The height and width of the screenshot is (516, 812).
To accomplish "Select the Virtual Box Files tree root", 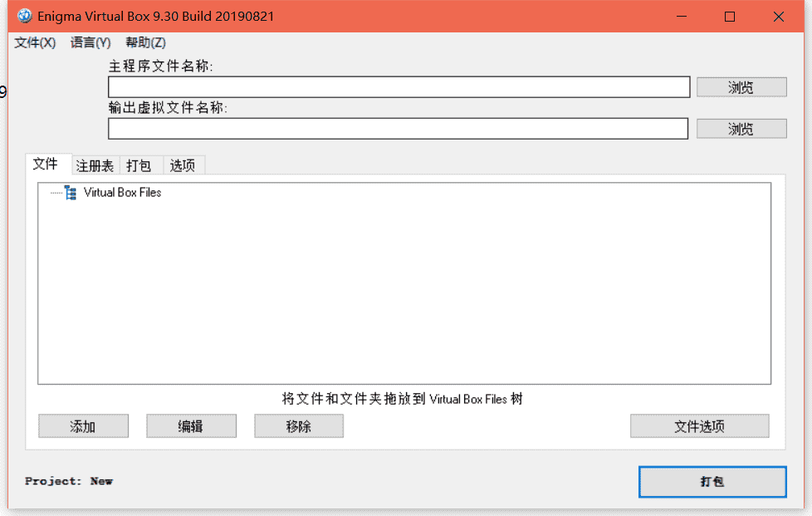I will (x=122, y=193).
